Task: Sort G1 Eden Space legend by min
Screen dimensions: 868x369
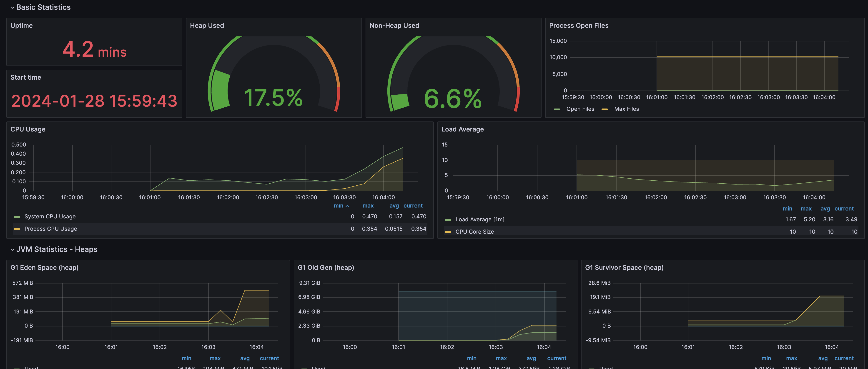Action: point(186,359)
